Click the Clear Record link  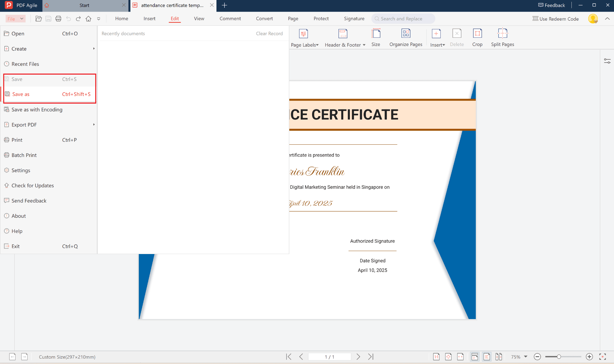point(269,34)
